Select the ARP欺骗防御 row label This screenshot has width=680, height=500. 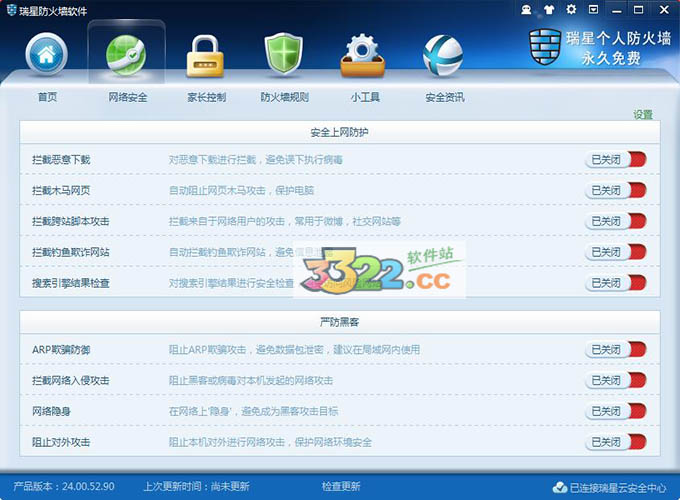[61, 350]
